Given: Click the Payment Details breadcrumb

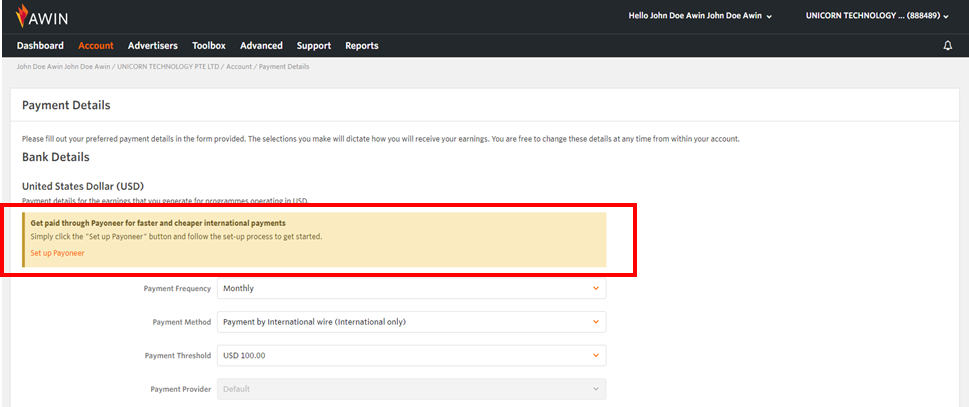Looking at the screenshot, I should click(x=283, y=67).
